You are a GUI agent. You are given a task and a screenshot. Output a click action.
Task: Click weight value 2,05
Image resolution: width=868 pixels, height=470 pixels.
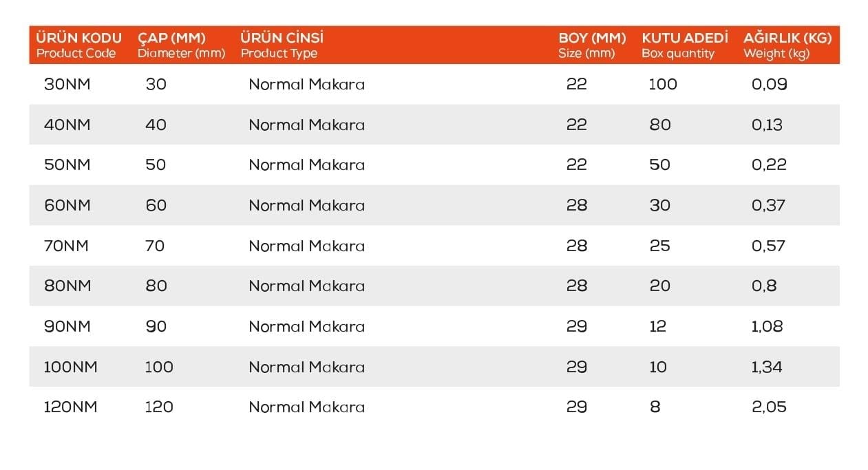769,407
